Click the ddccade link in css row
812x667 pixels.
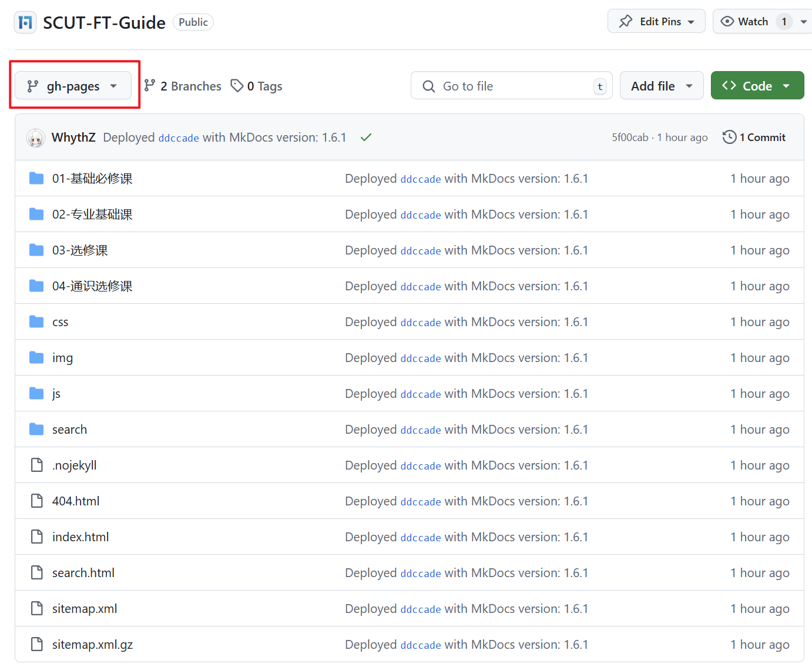421,323
